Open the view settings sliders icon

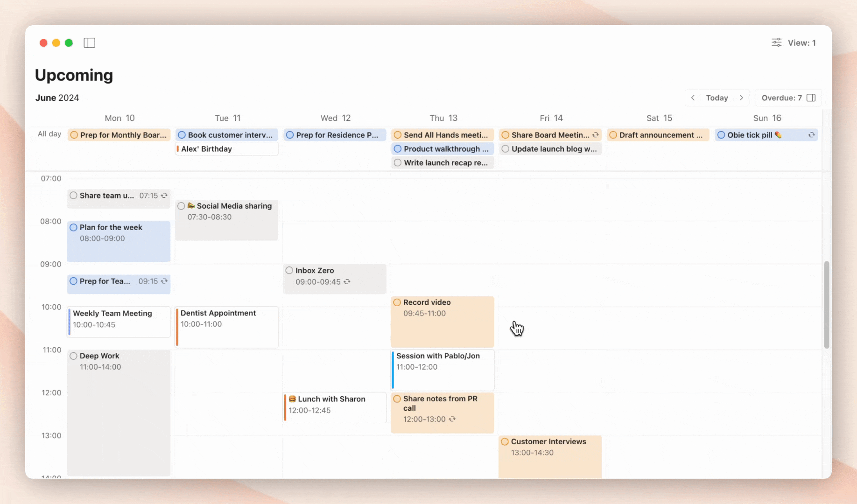776,42
